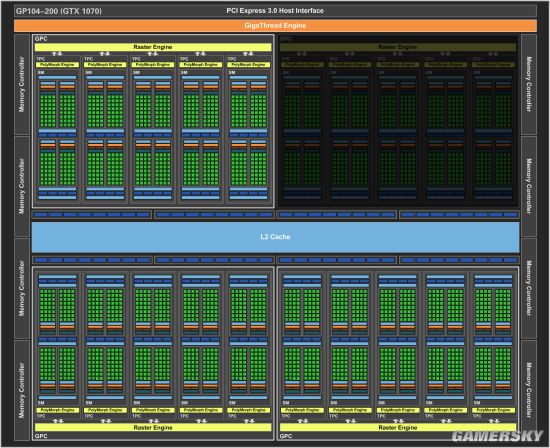Click the yellow Raster Engine bar in top-left GPC
This screenshot has height=448, width=550.
pos(153,47)
